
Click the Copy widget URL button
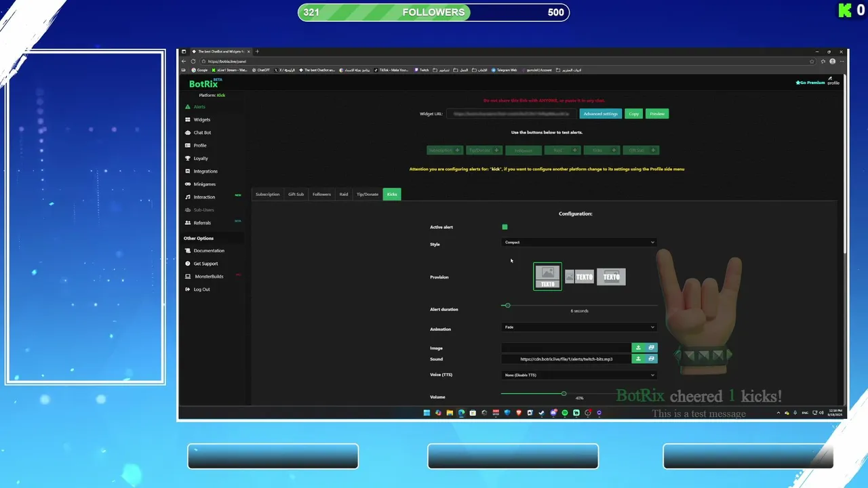[x=633, y=114]
